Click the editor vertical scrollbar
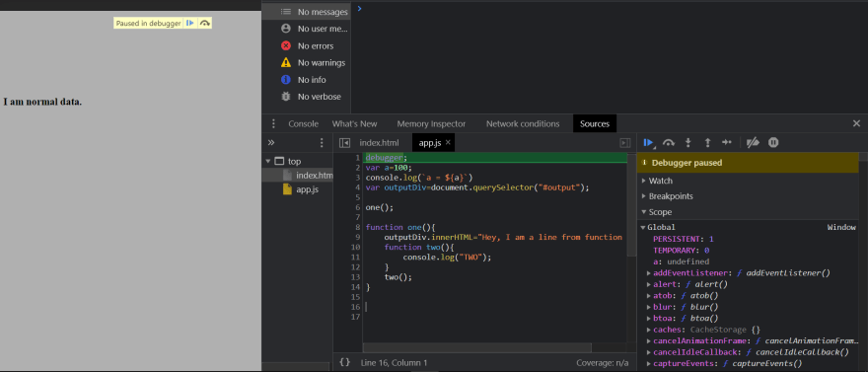Screen dimensions: 868x372 (x=631, y=205)
